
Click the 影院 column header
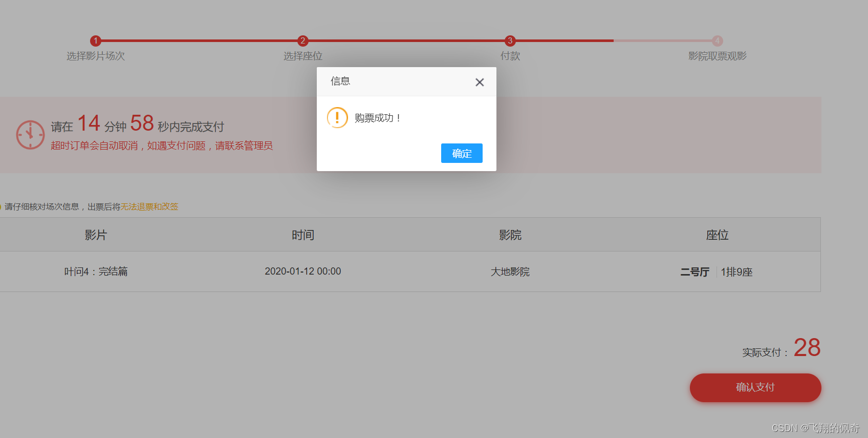pos(510,235)
